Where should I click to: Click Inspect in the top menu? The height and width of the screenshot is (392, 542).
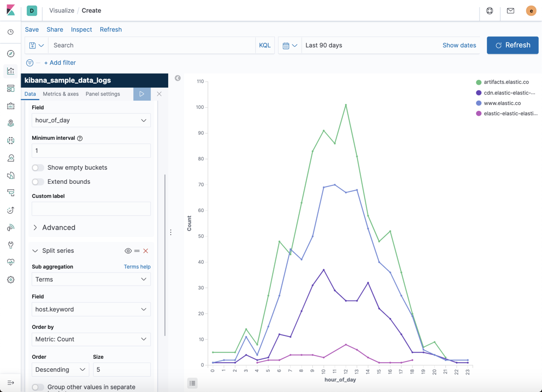[x=82, y=30]
